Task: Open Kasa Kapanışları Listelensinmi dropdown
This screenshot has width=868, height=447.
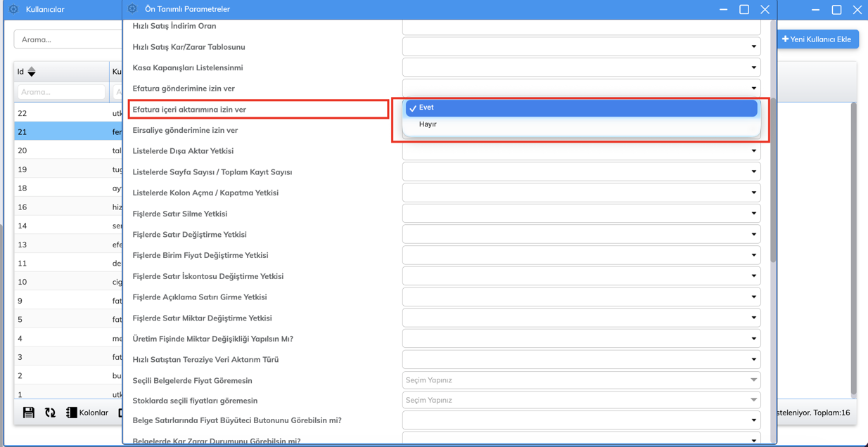Action: (581, 67)
